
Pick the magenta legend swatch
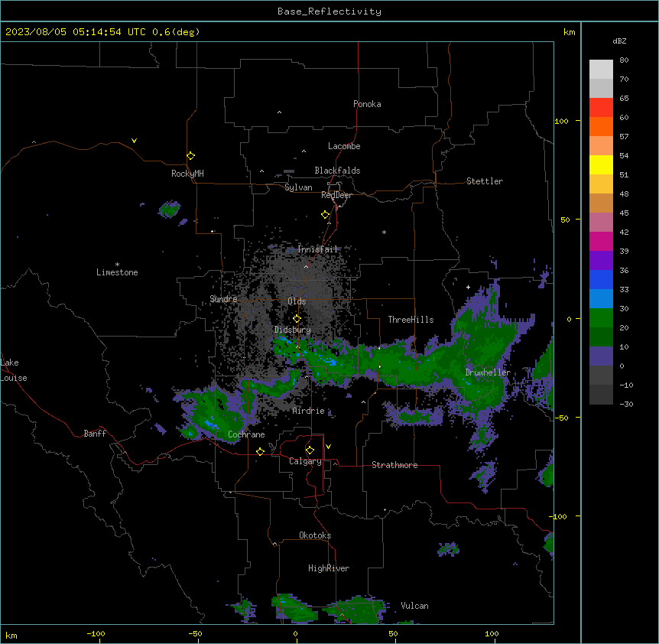tap(601, 241)
